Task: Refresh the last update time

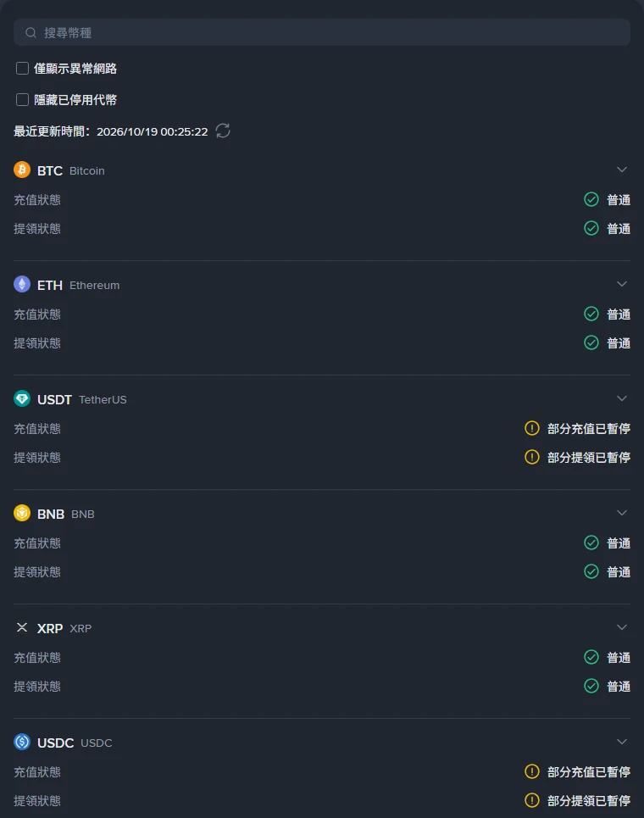Action: [223, 131]
